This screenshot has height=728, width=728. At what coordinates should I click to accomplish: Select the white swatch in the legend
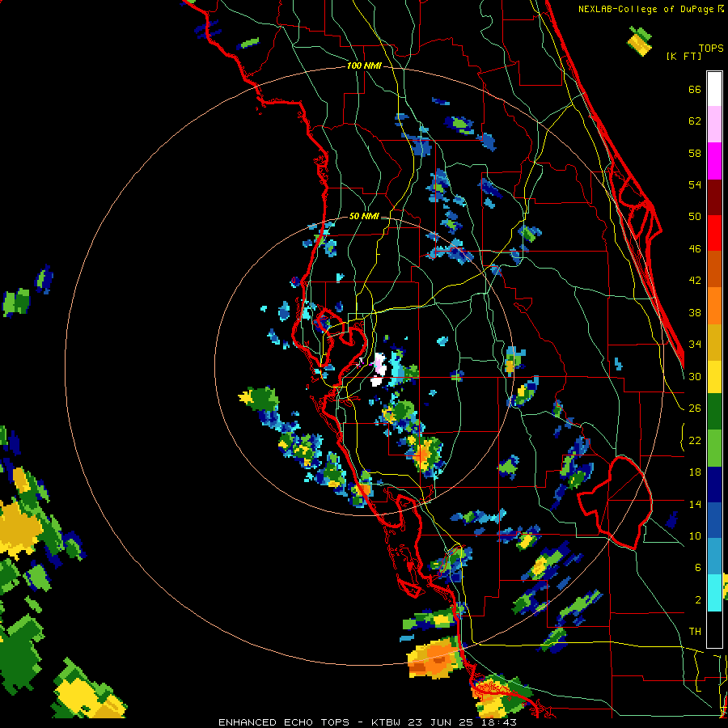[714, 89]
